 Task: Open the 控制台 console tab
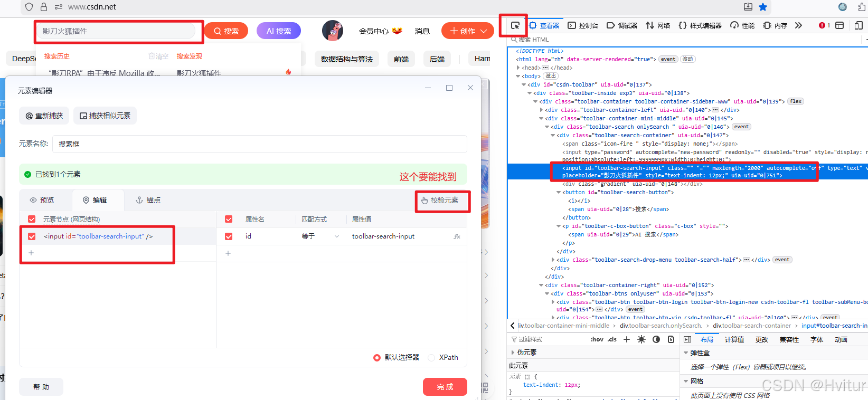583,25
